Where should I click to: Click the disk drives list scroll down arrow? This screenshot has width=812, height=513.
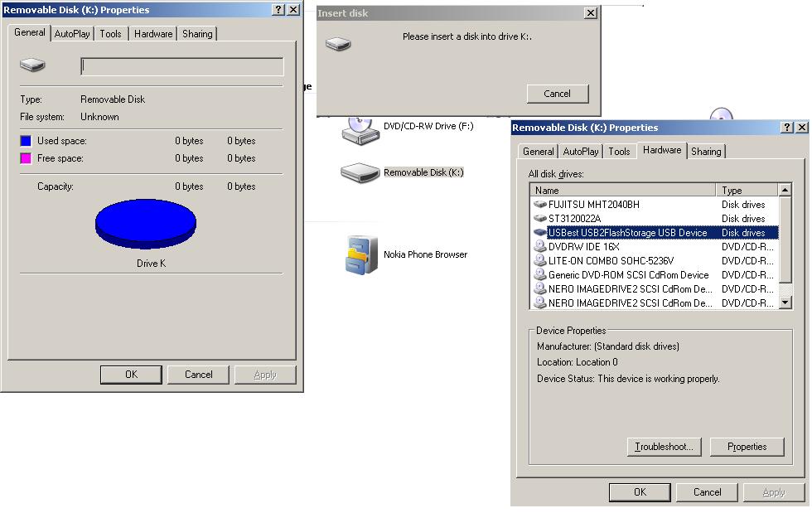pos(785,302)
